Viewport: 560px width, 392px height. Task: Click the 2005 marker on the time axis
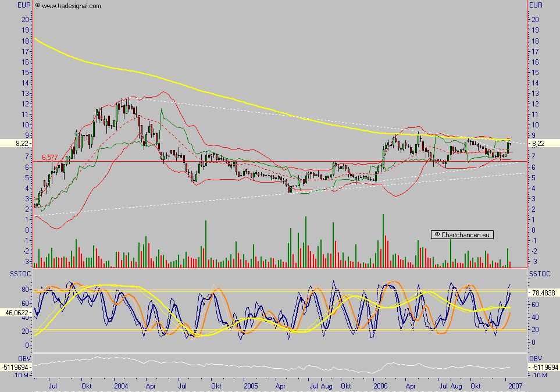tap(251, 386)
